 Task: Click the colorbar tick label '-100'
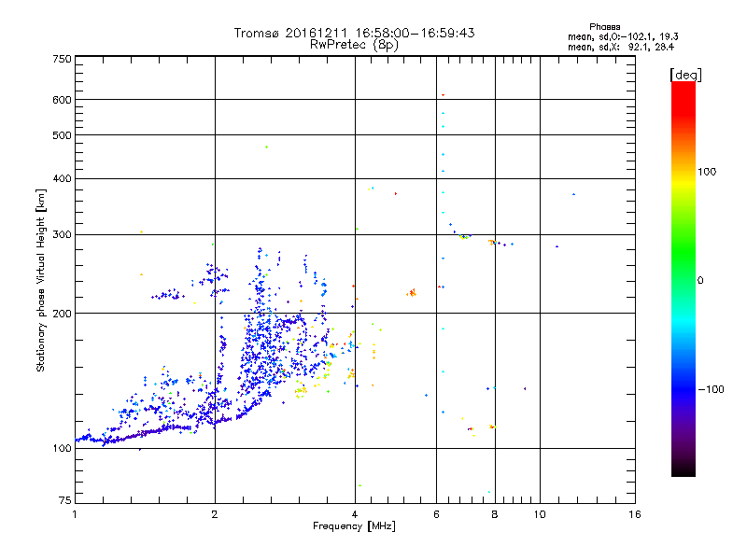point(711,389)
